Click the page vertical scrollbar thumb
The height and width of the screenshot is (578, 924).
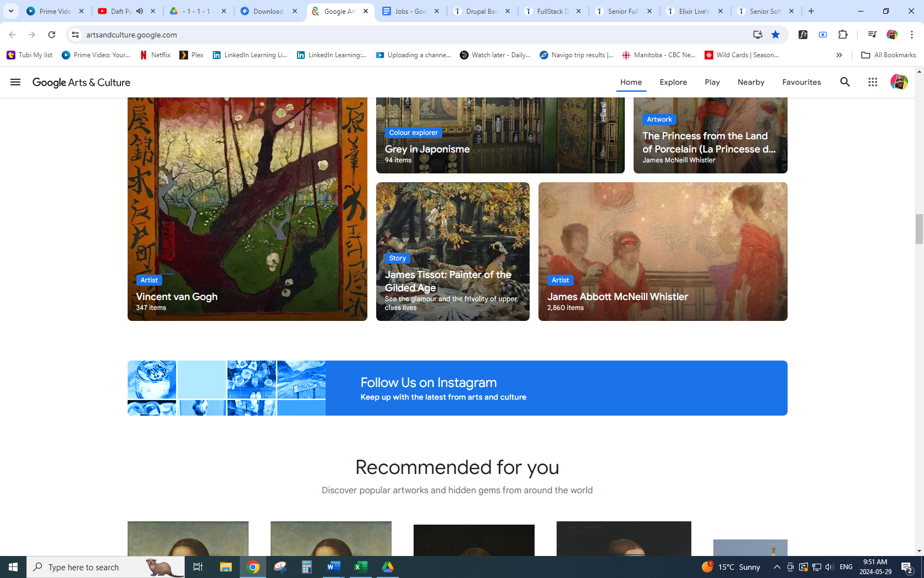pyautogui.click(x=919, y=228)
